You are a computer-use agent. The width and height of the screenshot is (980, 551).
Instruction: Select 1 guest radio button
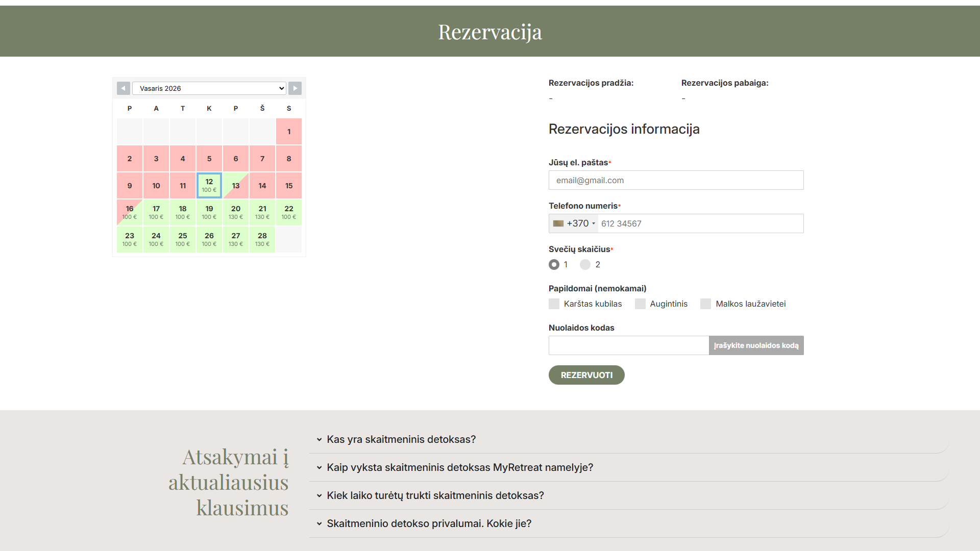[x=554, y=264]
